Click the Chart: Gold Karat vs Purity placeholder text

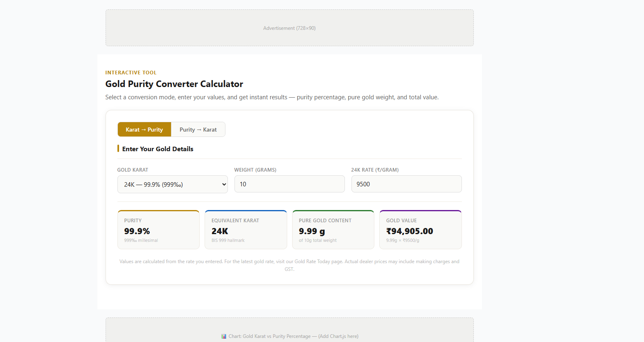(293, 336)
